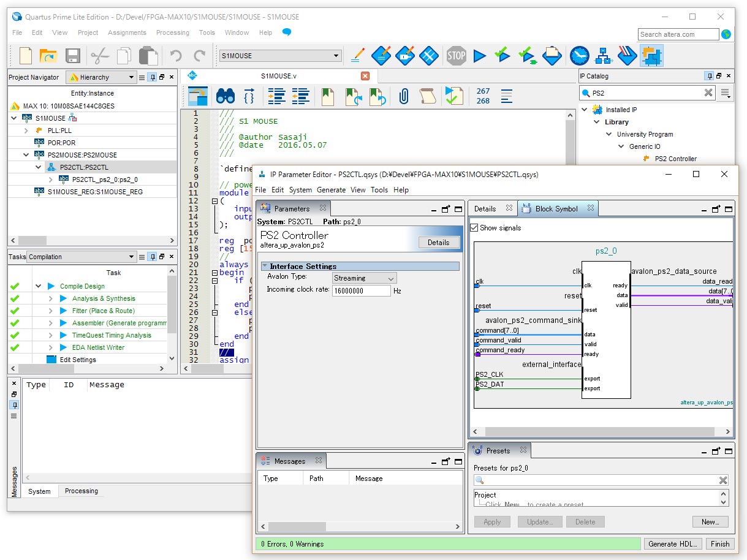Expand the Analysis & Synthesis task
The height and width of the screenshot is (560, 747).
coord(51,298)
